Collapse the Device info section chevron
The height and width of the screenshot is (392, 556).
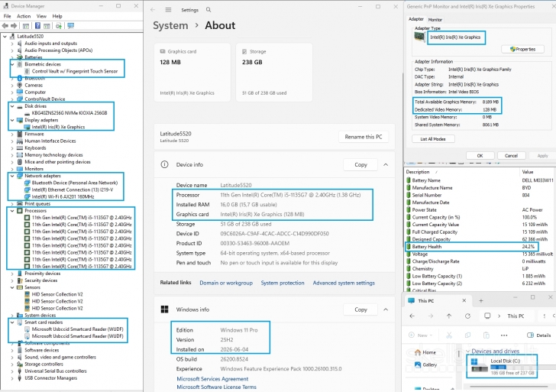pyautogui.click(x=386, y=164)
